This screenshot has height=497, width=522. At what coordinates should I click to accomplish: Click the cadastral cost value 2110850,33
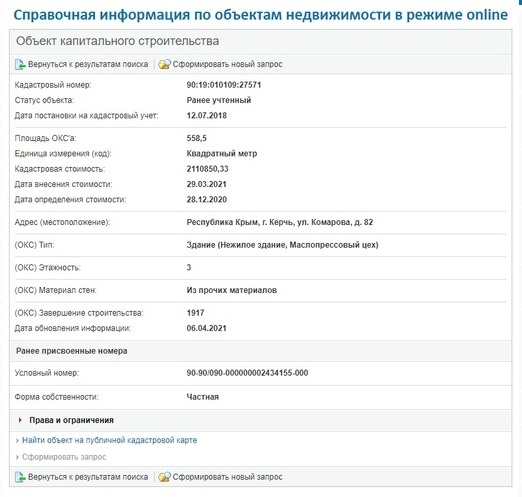click(x=207, y=169)
